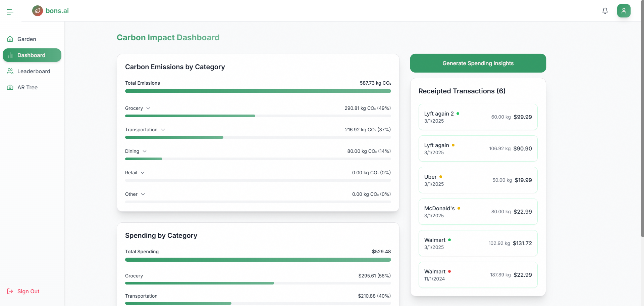Toggle the sidebar menu icon
The width and height of the screenshot is (644, 306).
coord(10,12)
